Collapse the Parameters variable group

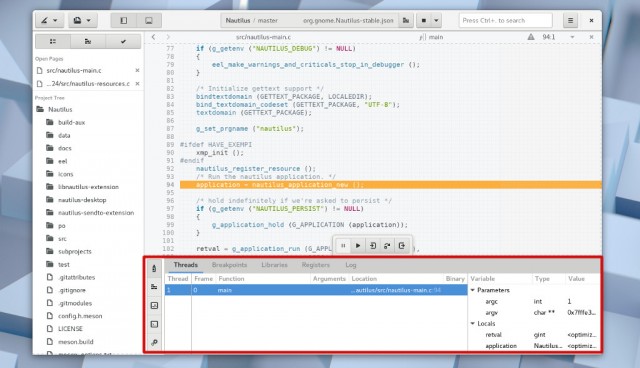(x=473, y=290)
